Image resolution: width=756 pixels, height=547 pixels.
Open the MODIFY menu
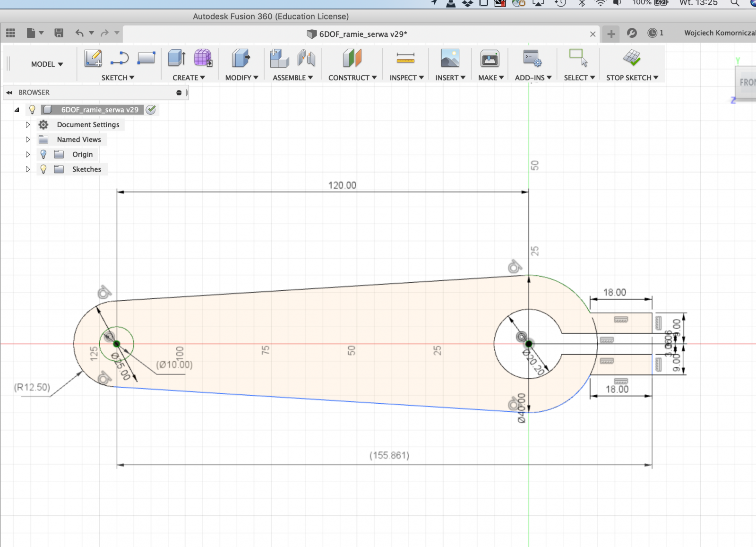pos(241,78)
